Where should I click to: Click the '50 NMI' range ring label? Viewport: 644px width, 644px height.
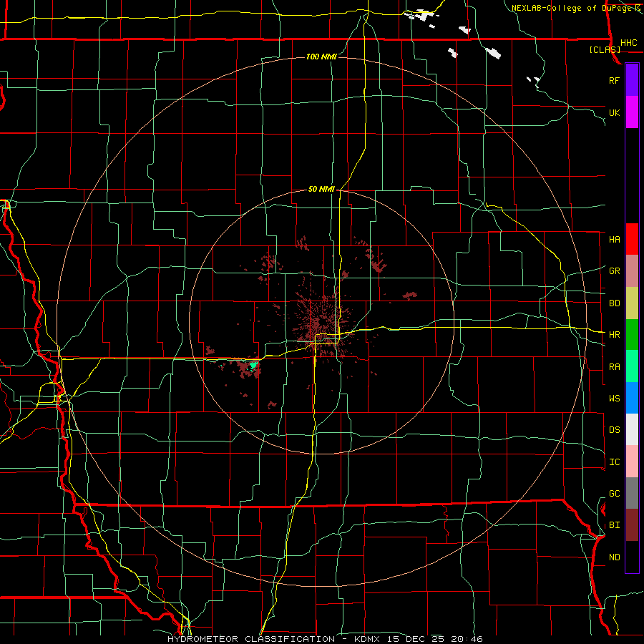tap(321, 189)
